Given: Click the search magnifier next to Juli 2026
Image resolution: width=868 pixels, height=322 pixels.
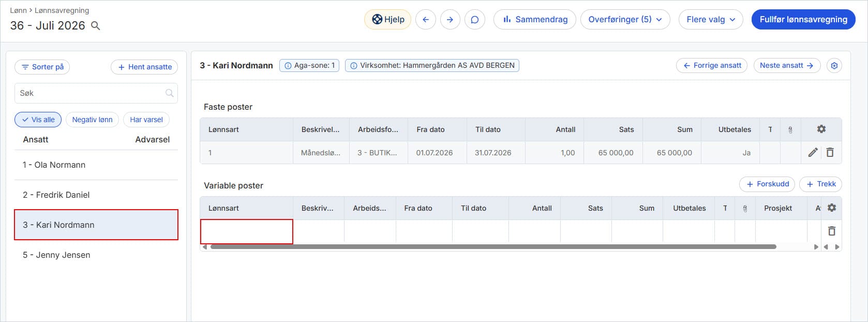Looking at the screenshot, I should tap(96, 25).
